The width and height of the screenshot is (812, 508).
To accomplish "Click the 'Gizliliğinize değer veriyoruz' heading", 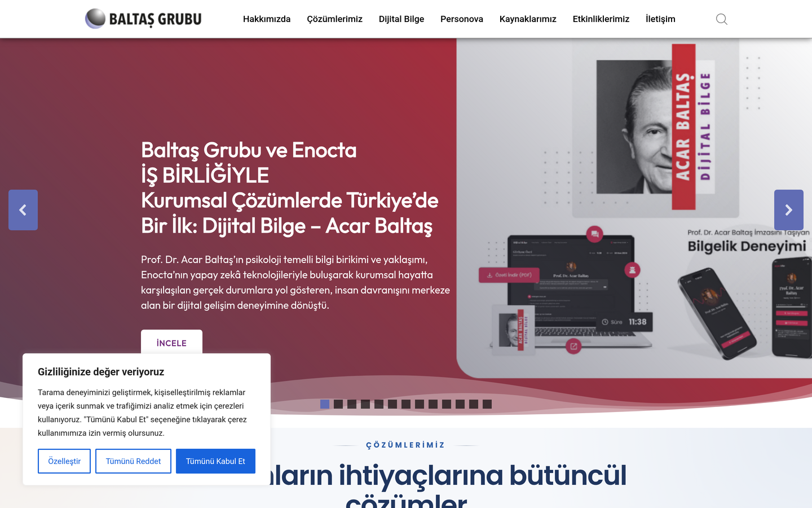I will coord(101,372).
